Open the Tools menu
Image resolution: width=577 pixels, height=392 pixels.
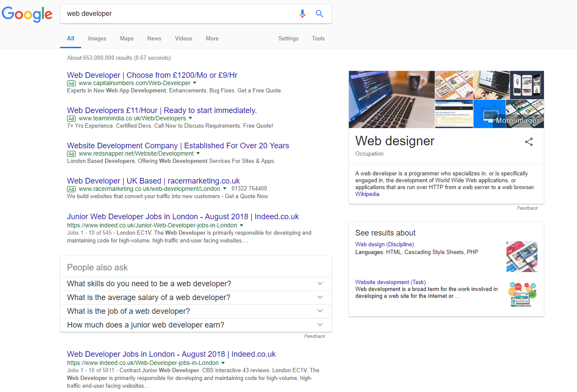click(x=318, y=38)
